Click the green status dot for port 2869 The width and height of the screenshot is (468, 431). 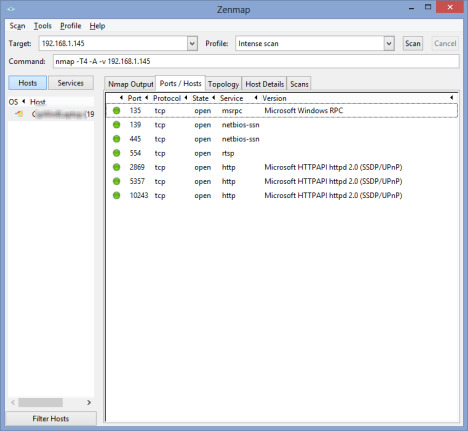[116, 167]
